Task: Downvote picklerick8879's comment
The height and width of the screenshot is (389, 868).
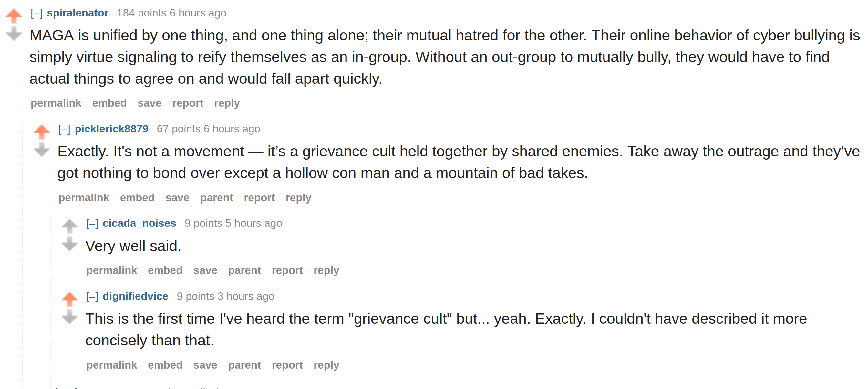Action: 42,149
